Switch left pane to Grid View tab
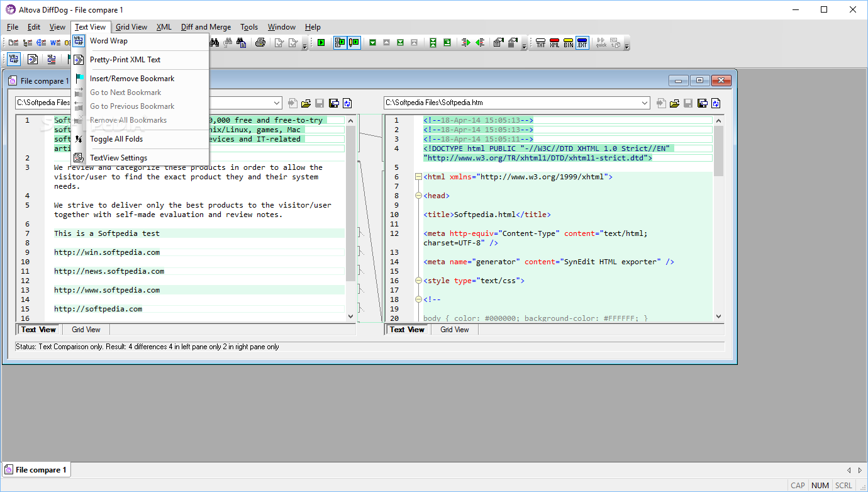The image size is (868, 492). (x=86, y=330)
